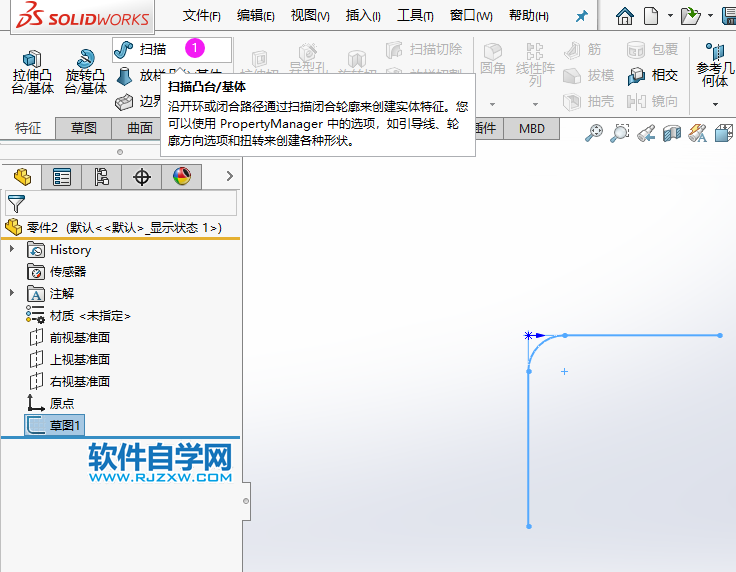Viewport: 736px width, 572px height.
Task: Switch to the 曲面 tab
Action: click(140, 128)
